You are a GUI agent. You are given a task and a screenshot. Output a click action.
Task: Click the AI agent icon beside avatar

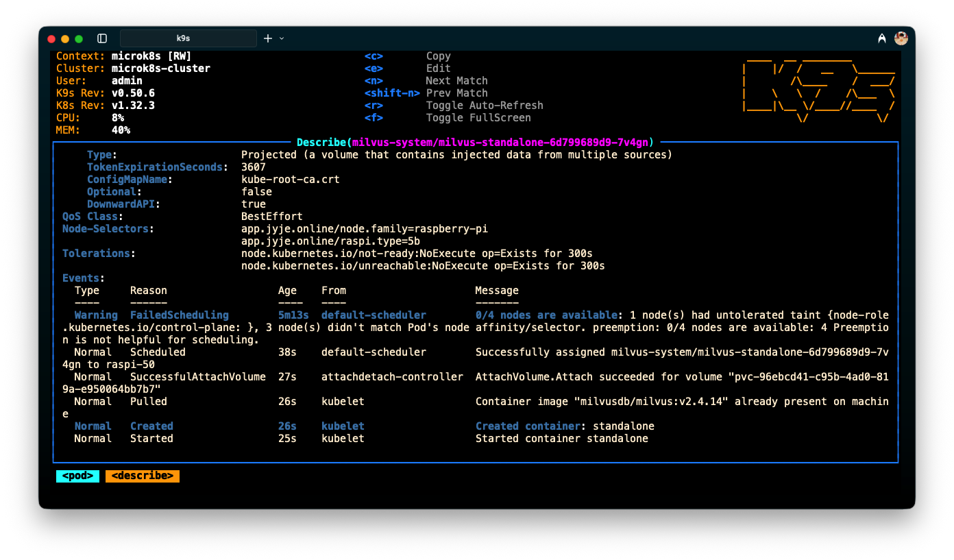(x=881, y=38)
